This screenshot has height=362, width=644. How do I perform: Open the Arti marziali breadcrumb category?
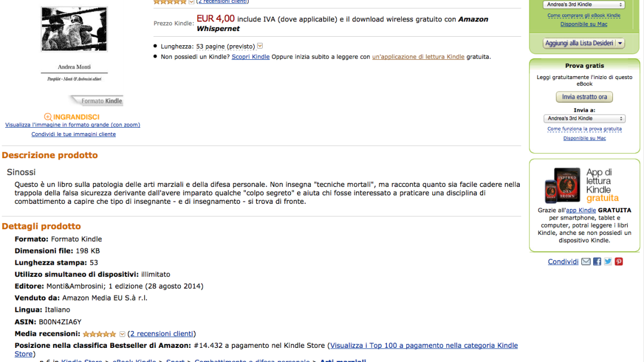tap(343, 360)
